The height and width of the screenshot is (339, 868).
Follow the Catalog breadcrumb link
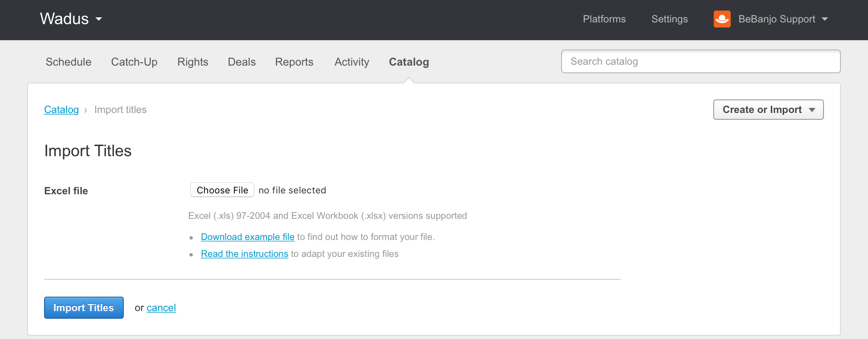61,110
